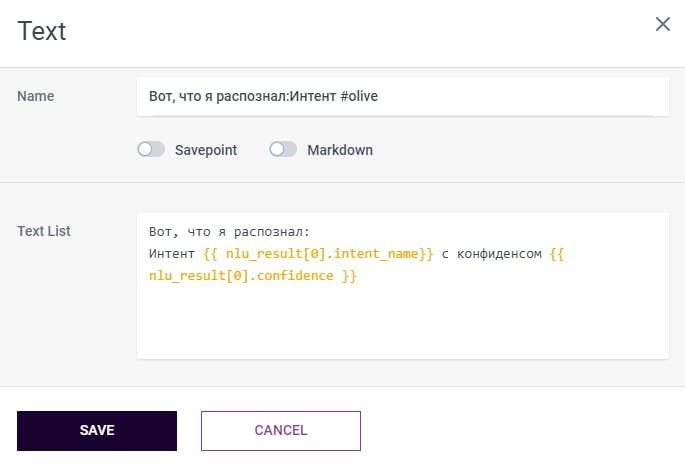Click the 'Text' dialog title

[x=42, y=31]
